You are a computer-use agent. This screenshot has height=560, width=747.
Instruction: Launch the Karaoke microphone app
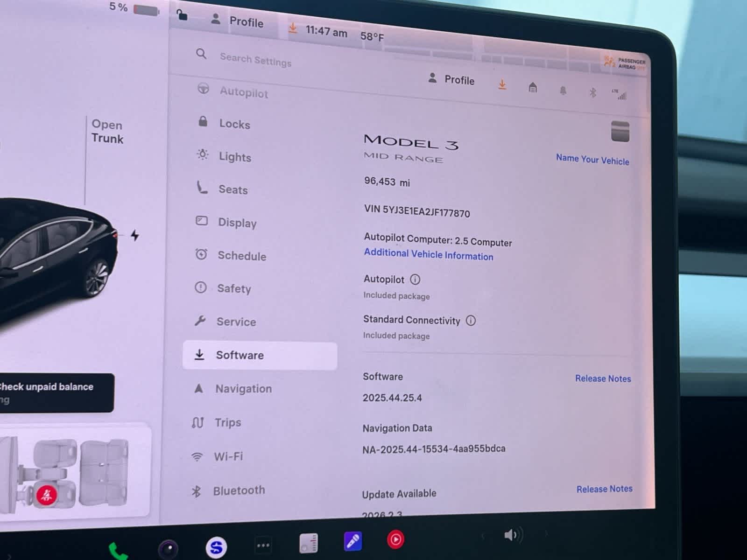point(352,541)
